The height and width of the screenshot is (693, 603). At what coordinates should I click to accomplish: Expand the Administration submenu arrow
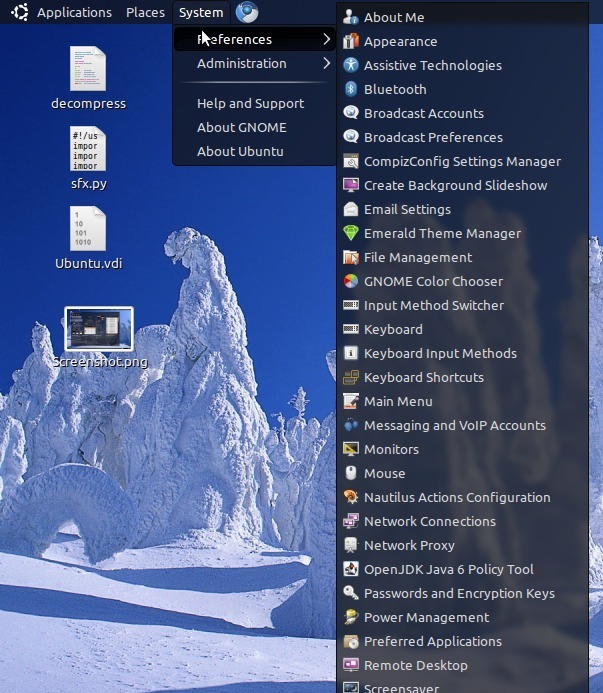point(326,63)
